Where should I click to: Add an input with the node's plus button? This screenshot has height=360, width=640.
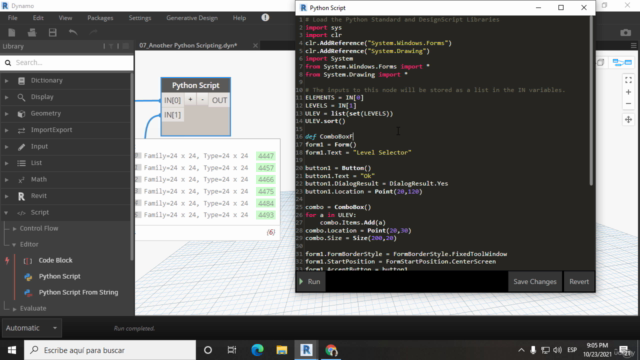tap(190, 100)
